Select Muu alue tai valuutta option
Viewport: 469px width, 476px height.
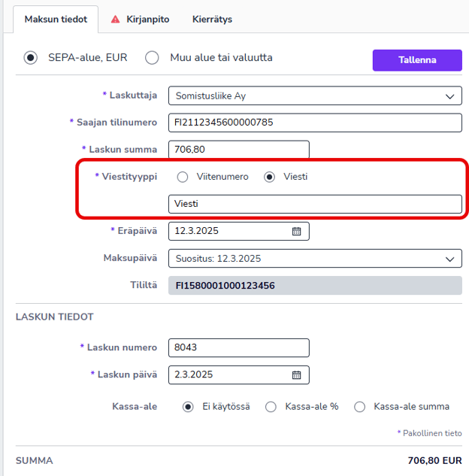click(153, 58)
